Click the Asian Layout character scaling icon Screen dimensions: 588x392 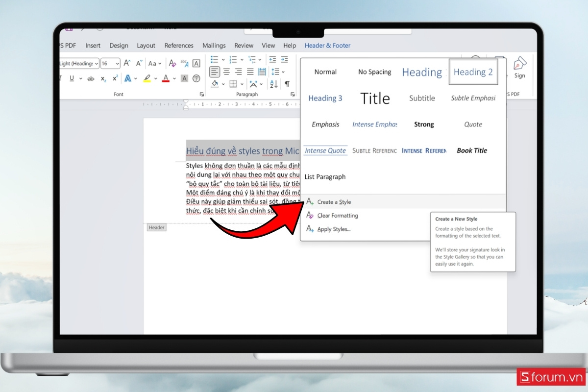[x=253, y=84]
